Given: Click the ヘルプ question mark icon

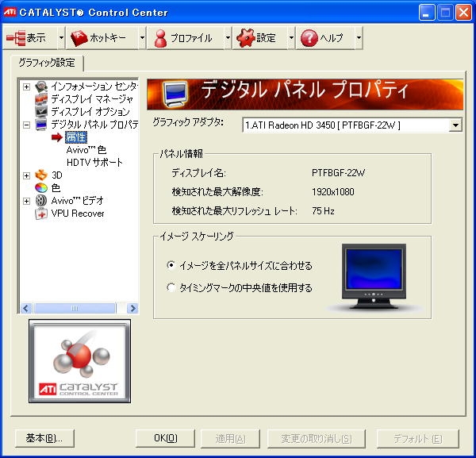Looking at the screenshot, I should (x=309, y=38).
